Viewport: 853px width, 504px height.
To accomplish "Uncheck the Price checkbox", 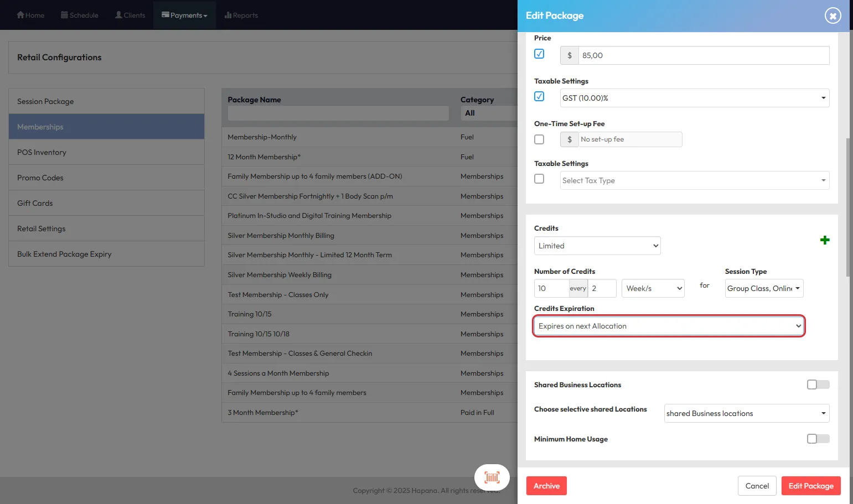I will point(539,54).
